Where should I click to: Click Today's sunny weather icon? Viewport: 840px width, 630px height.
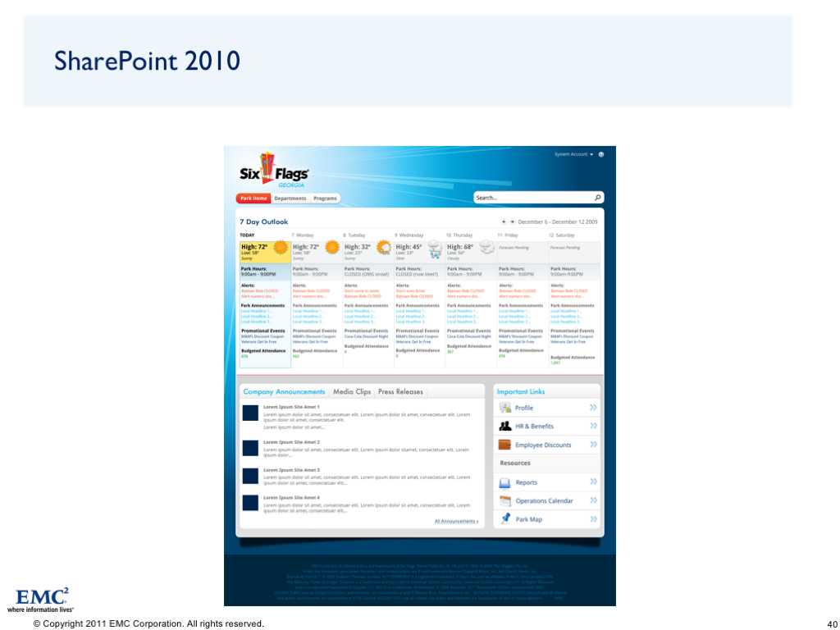pos(281,248)
